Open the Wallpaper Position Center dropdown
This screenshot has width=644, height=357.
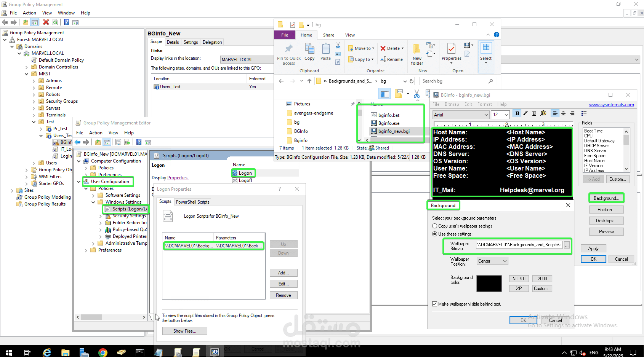(492, 261)
